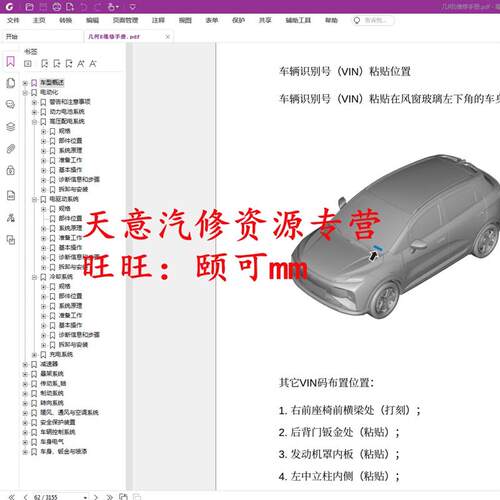
Task: Switch to the 主页 ribbon tab
Action: point(39,20)
